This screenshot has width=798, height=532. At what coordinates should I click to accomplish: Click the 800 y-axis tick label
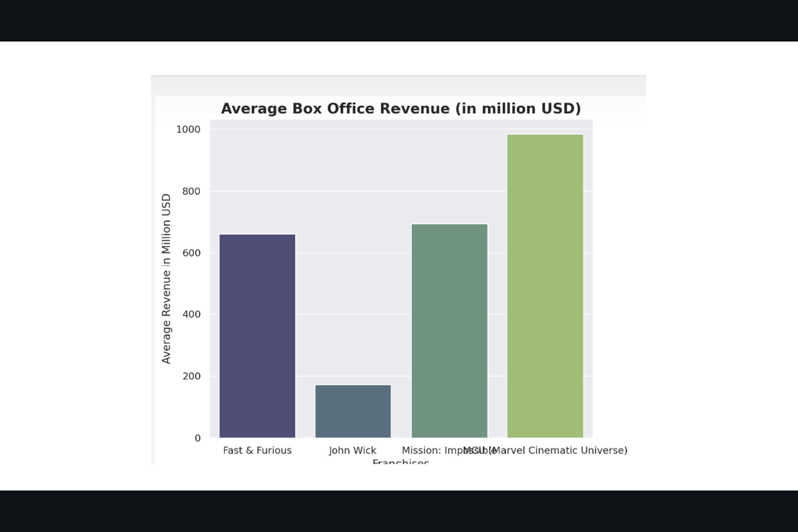pos(191,192)
